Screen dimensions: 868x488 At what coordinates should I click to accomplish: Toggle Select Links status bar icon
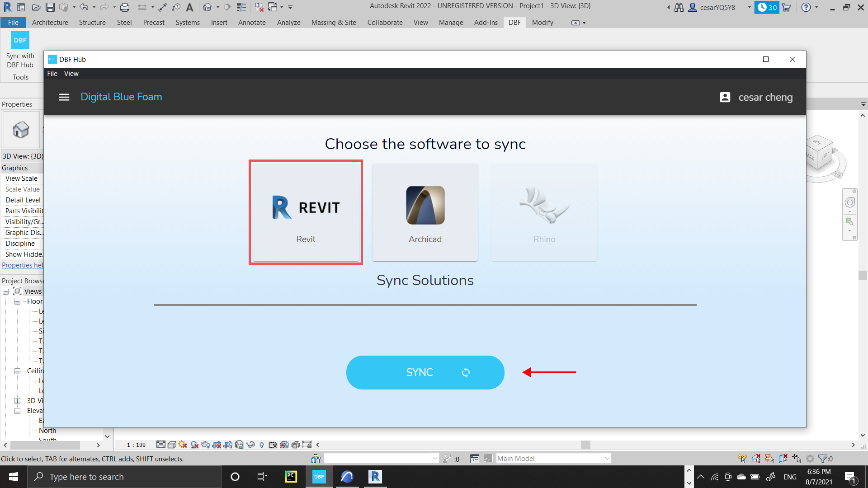pos(742,459)
